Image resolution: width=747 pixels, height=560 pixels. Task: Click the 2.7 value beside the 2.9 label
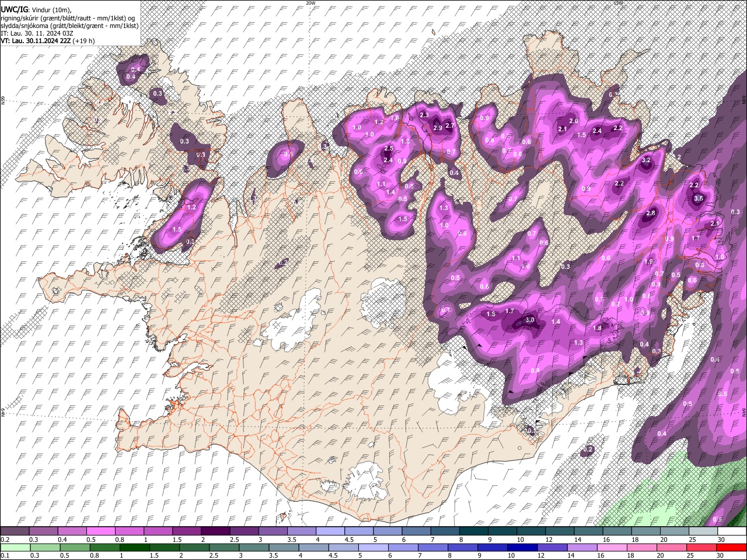(450, 125)
